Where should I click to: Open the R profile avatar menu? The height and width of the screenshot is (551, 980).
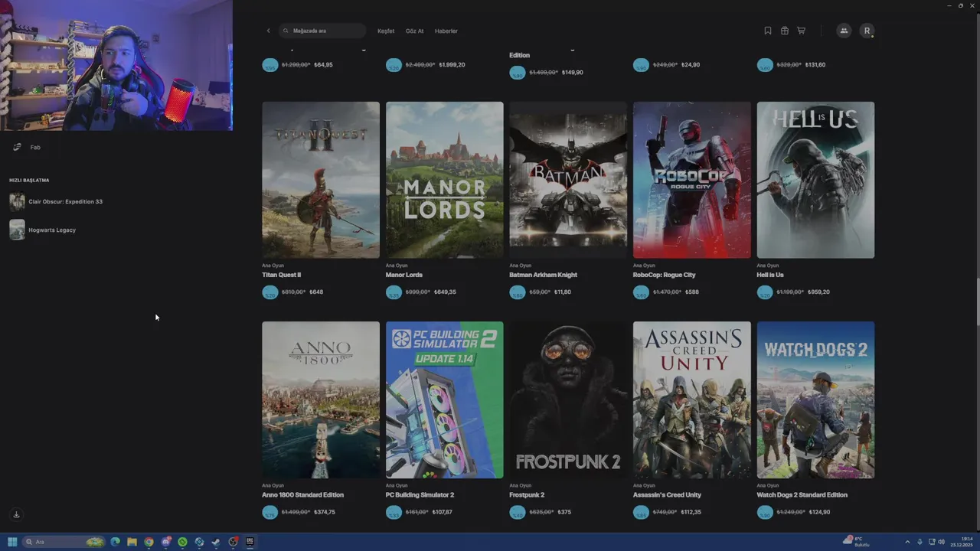point(867,31)
